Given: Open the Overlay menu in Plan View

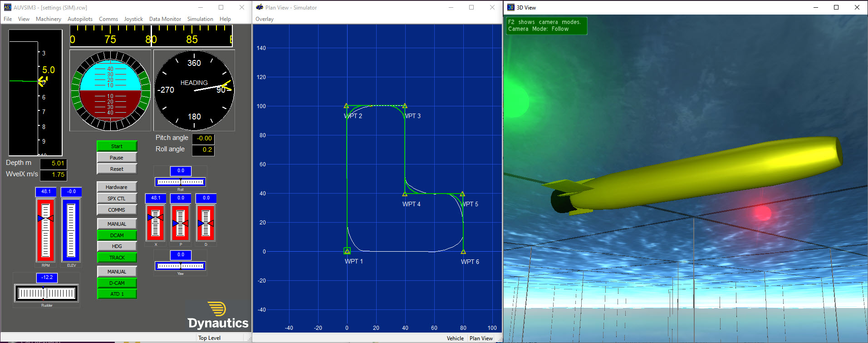Looking at the screenshot, I should click(265, 19).
